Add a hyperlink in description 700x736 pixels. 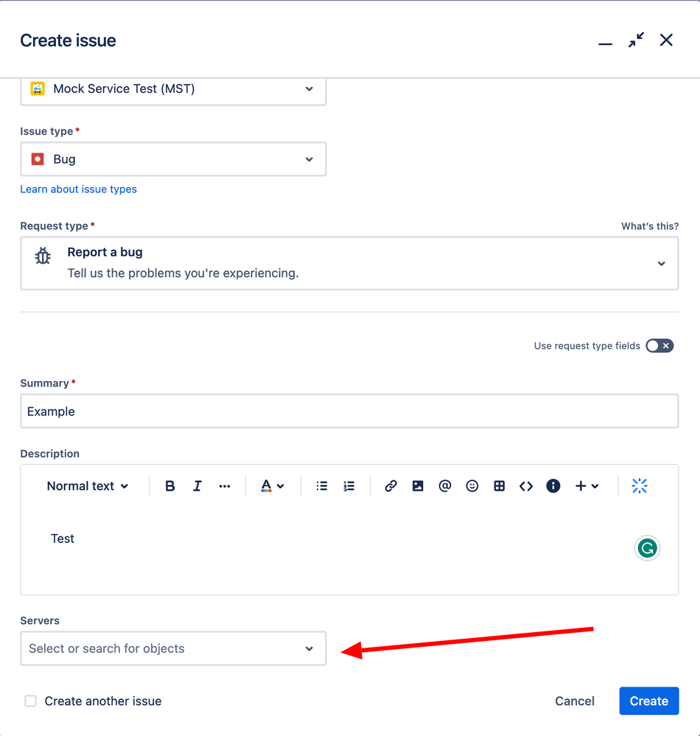pyautogui.click(x=391, y=486)
